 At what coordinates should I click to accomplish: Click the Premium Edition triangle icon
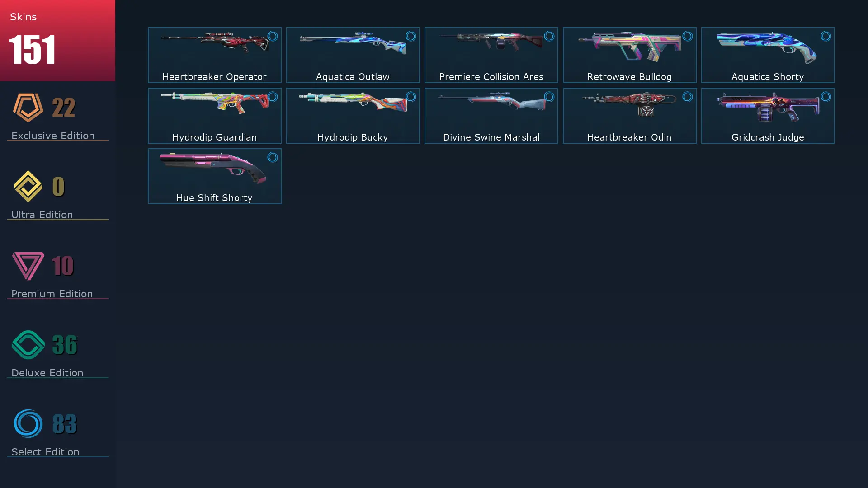pyautogui.click(x=28, y=266)
